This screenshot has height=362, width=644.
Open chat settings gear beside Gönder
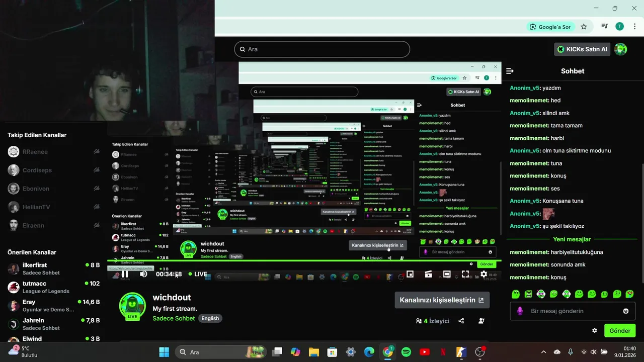tap(595, 330)
